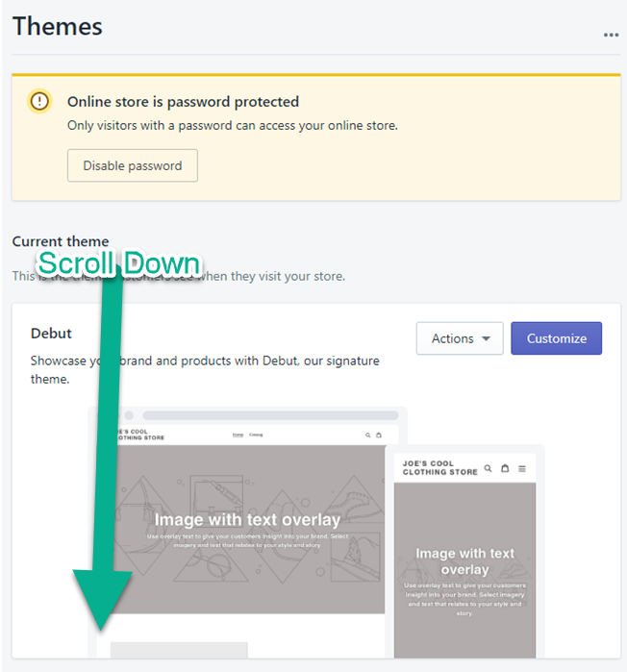
Task: Click the yellow warning icon in banner
Action: point(39,101)
